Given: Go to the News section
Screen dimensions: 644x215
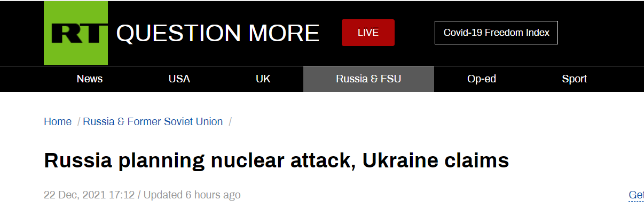Looking at the screenshot, I should pyautogui.click(x=90, y=79).
